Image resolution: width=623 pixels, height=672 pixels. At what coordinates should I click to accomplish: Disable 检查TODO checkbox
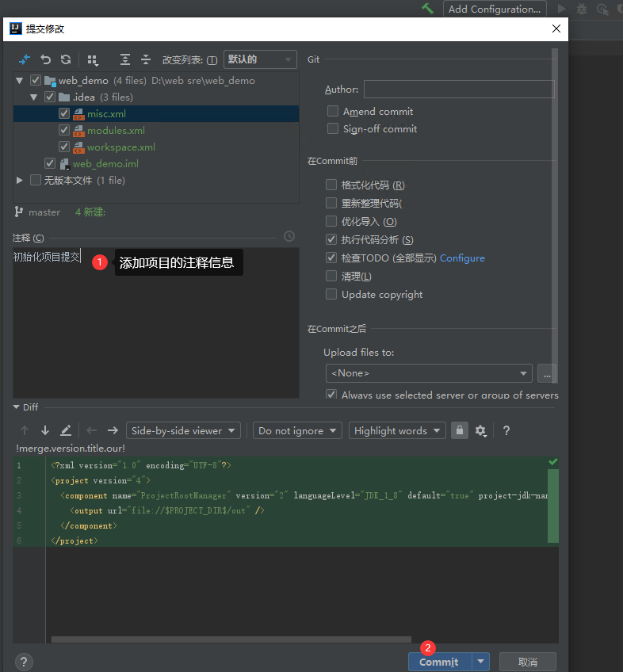coord(331,258)
